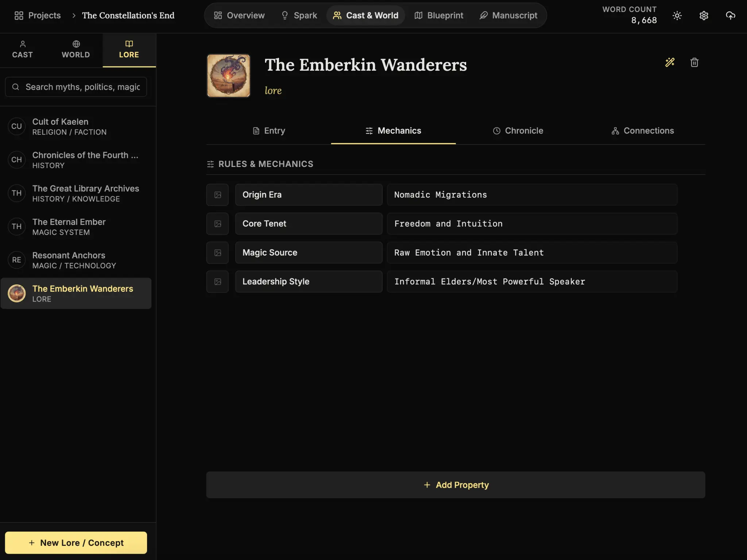Open the Blueprint navigation item

pos(439,15)
